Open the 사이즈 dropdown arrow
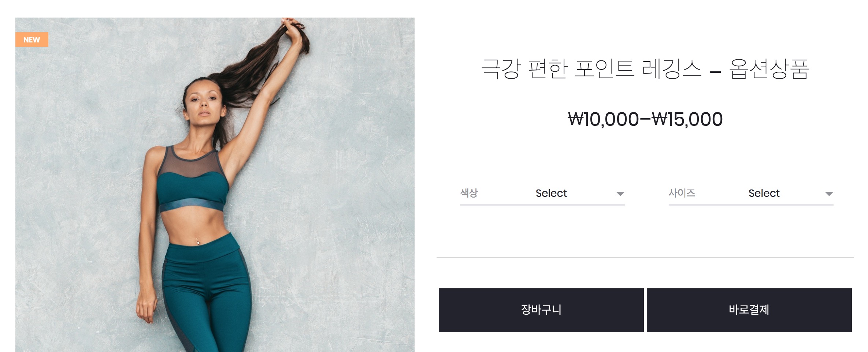The height and width of the screenshot is (352, 868). pos(829,194)
